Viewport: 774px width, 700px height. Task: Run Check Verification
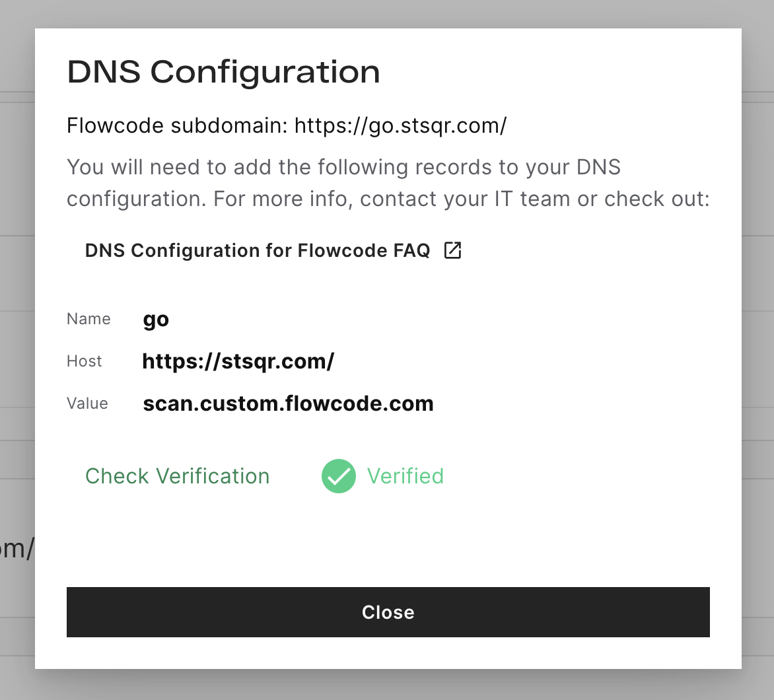point(177,476)
